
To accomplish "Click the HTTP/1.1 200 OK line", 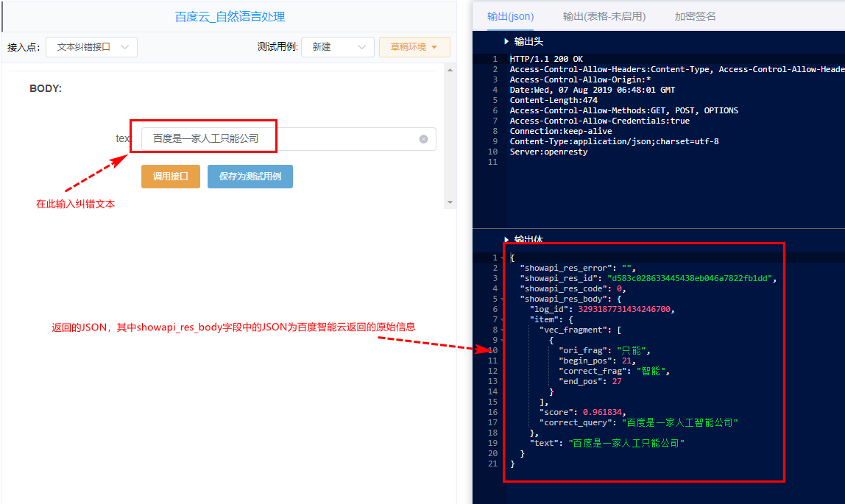I will 546,59.
